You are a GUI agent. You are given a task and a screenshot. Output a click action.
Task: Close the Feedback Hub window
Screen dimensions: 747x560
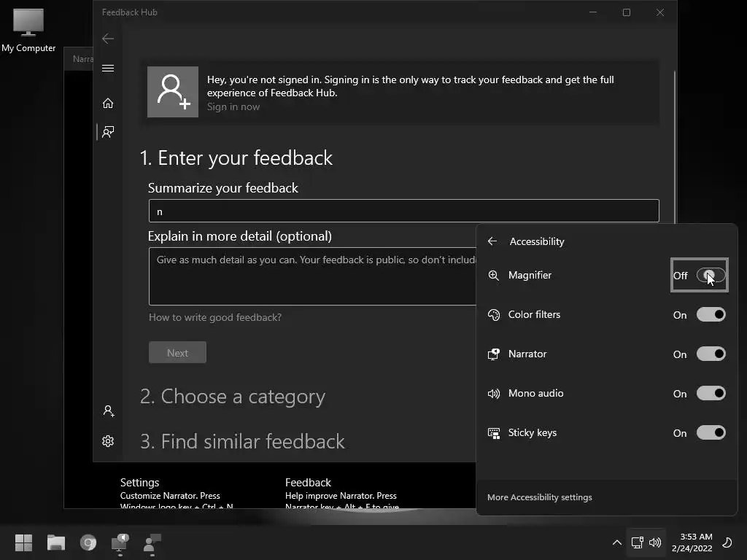(x=659, y=12)
